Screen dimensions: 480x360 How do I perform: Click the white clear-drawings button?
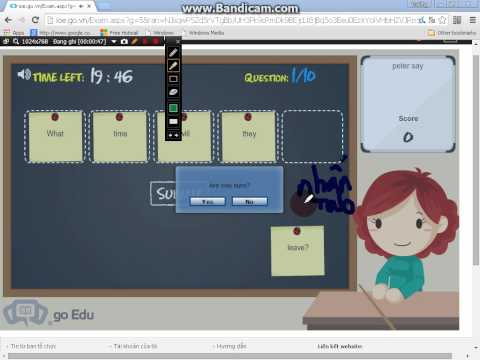[173, 121]
